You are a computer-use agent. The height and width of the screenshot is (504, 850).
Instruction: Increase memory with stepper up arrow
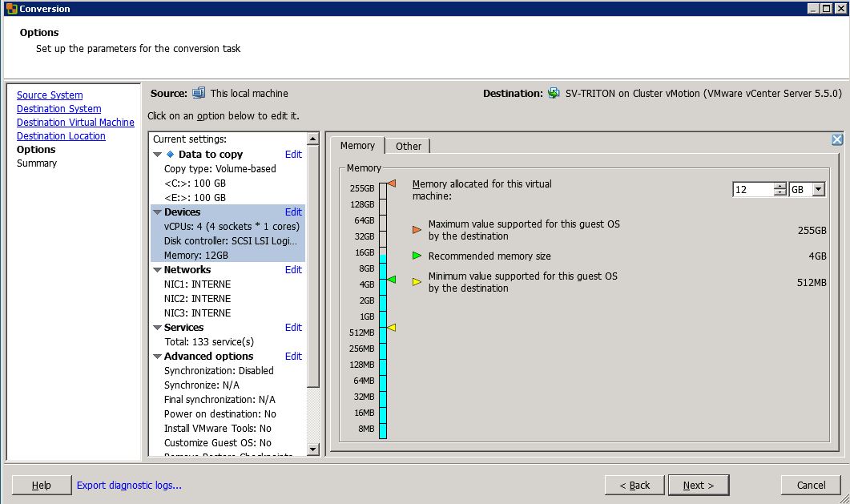[x=780, y=186]
